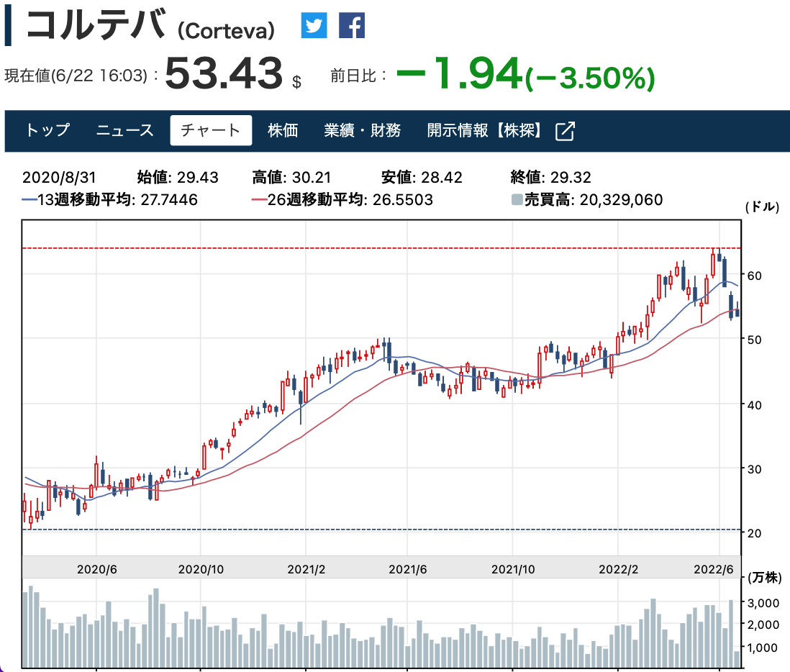The height and width of the screenshot is (672, 790).
Task: Click the red dashed high-price line
Action: pos(381,248)
